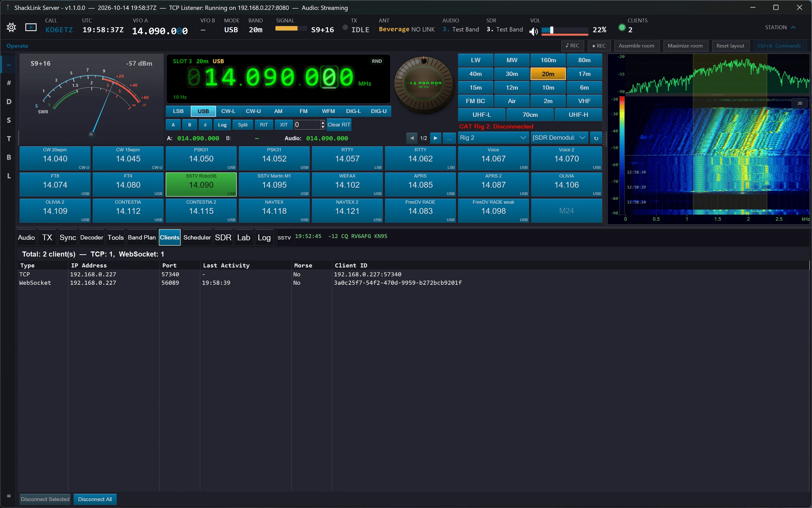Click the display mode icon beside the gear
The image size is (812, 508).
tap(31, 27)
